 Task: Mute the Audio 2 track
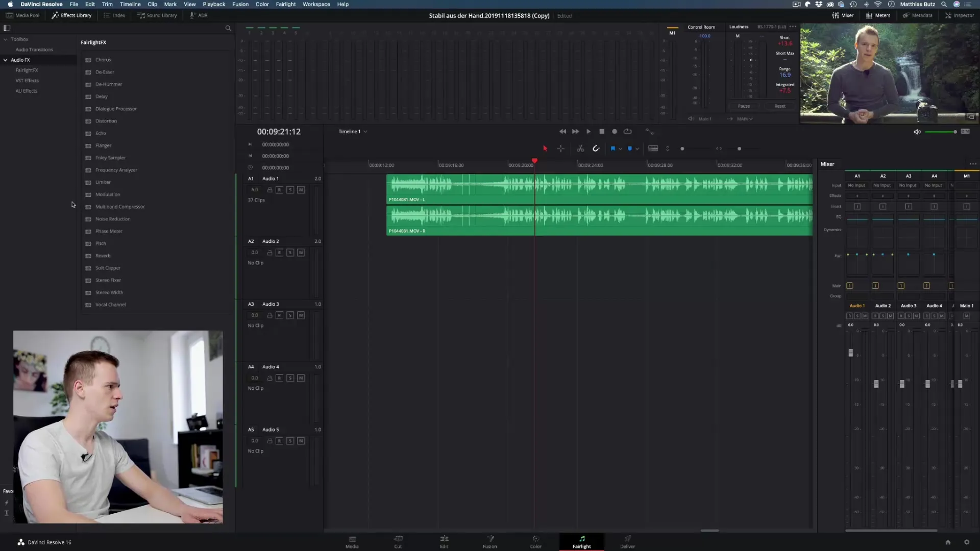pos(301,253)
